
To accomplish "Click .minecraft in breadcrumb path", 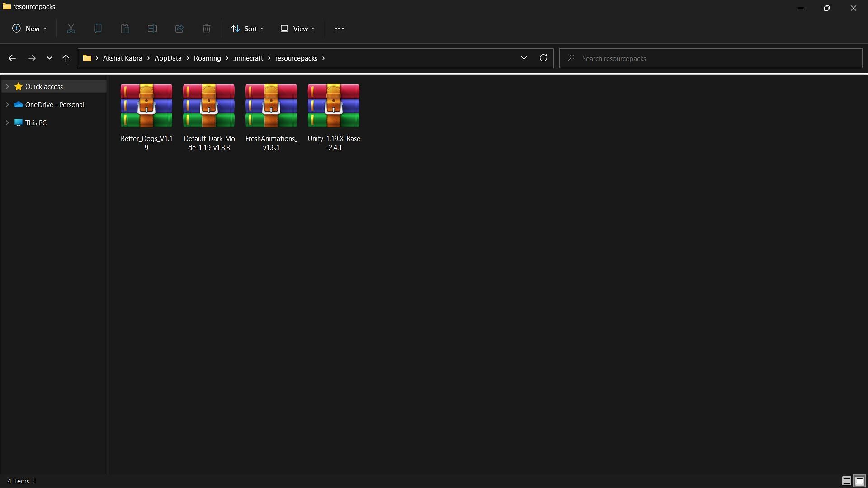I will 248,58.
